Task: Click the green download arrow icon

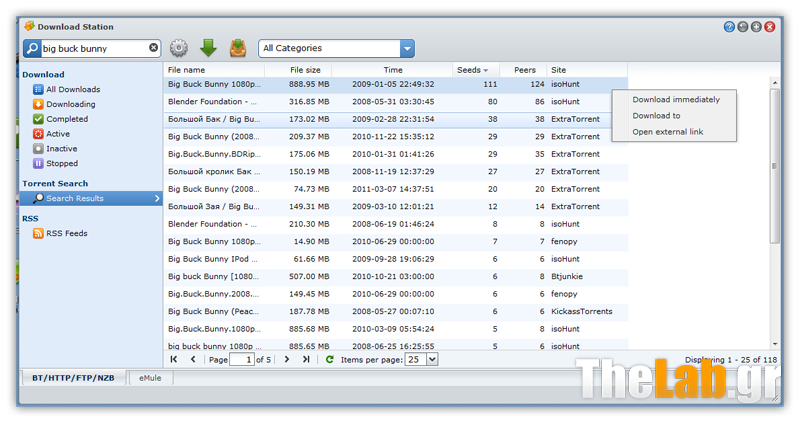Action: (x=208, y=48)
